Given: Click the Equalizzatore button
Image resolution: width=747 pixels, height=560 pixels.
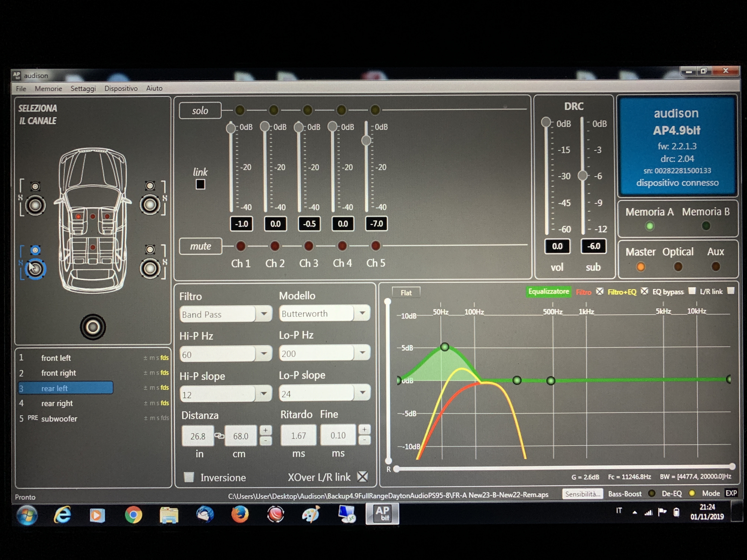Looking at the screenshot, I should (548, 291).
